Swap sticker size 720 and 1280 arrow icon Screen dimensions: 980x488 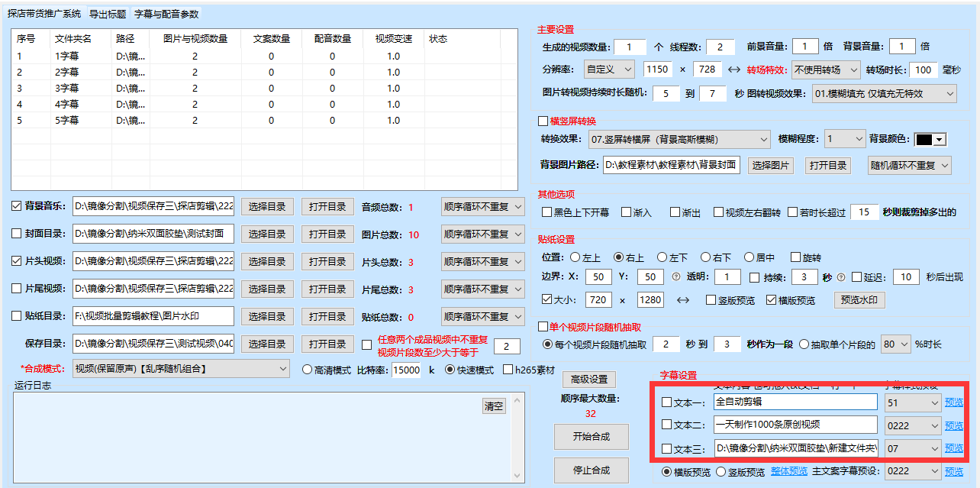click(x=683, y=300)
